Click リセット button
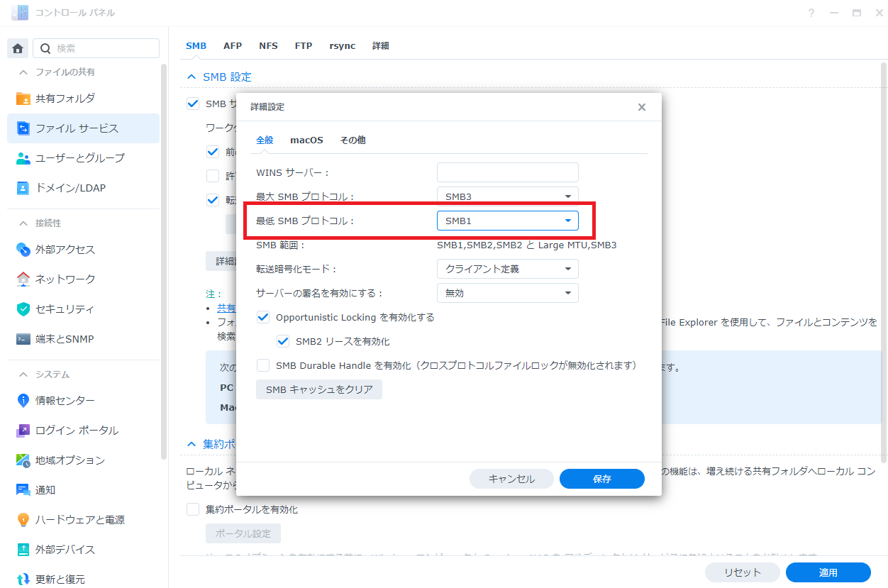The height and width of the screenshot is (588, 888). (743, 572)
